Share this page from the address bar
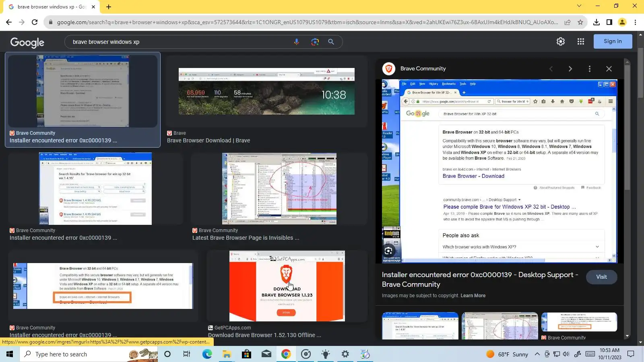644x362 pixels. click(568, 22)
